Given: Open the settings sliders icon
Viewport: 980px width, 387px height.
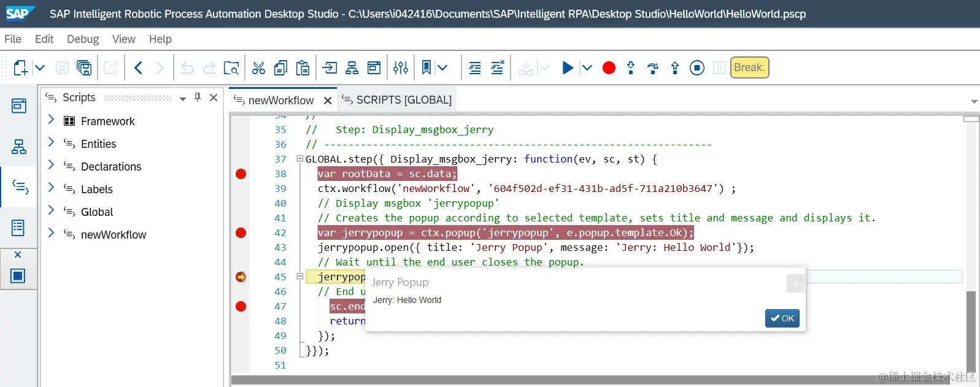Looking at the screenshot, I should pyautogui.click(x=401, y=67).
